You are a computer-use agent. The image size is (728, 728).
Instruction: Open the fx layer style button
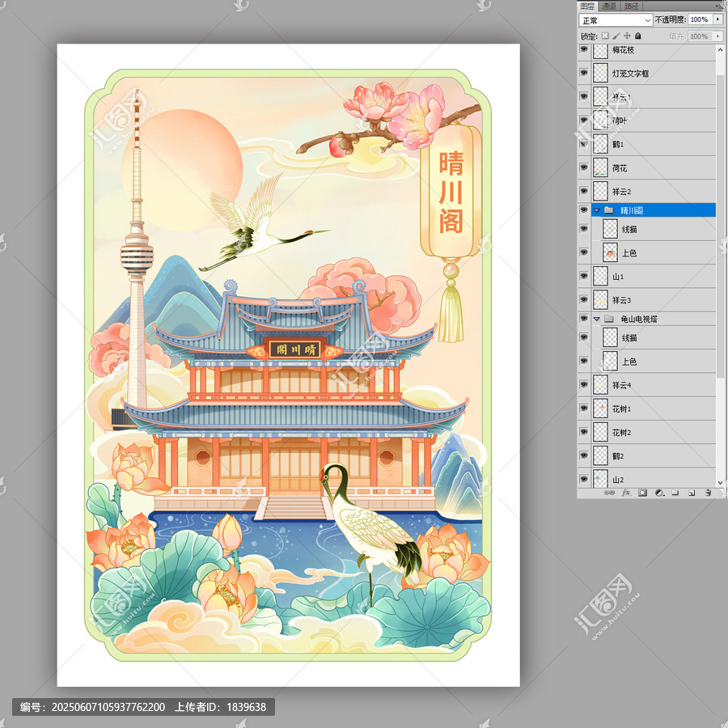tap(626, 493)
